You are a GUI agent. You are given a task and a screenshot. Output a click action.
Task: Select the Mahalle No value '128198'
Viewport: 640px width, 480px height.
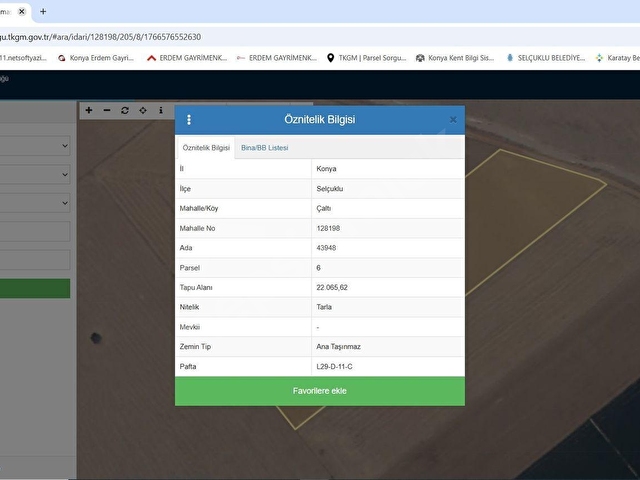[x=328, y=228]
